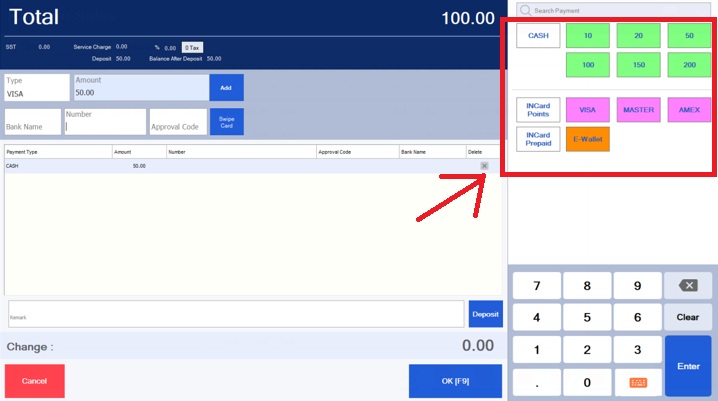Tap the 50 quick cash amount
Screen dimensions: 718x401
point(687,36)
